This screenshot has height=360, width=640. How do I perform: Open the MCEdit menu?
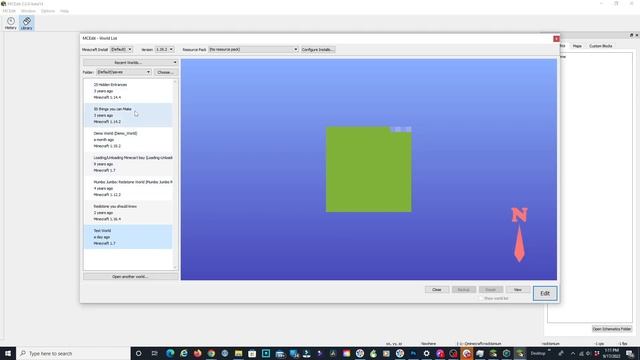click(9, 11)
